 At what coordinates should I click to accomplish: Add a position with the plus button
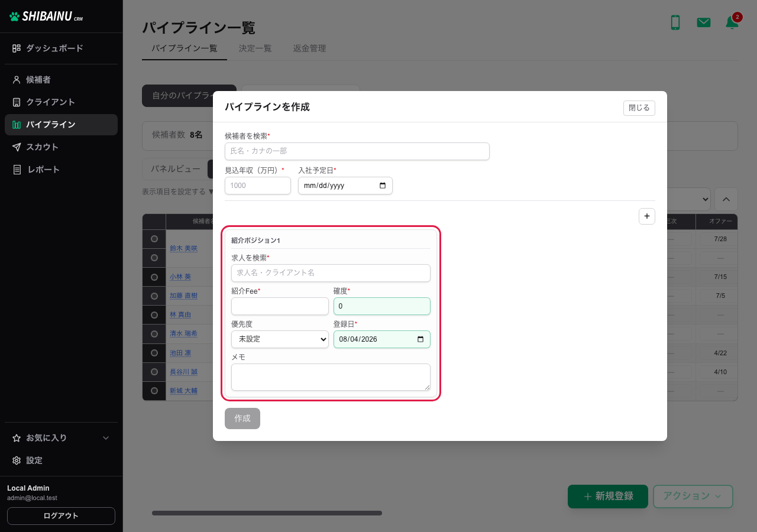tap(647, 216)
